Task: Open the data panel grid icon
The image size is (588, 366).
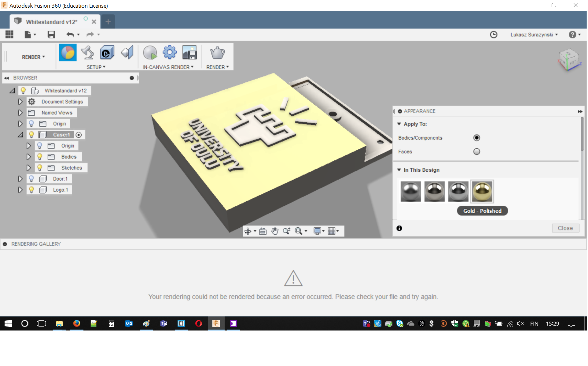Action: [x=9, y=35]
